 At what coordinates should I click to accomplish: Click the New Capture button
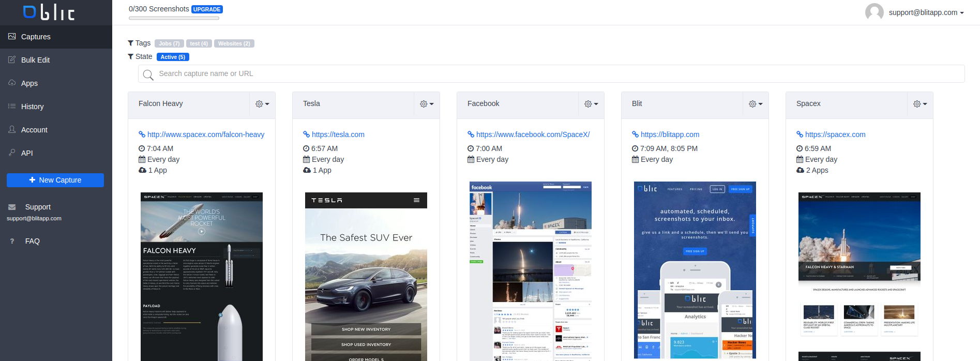[55, 180]
